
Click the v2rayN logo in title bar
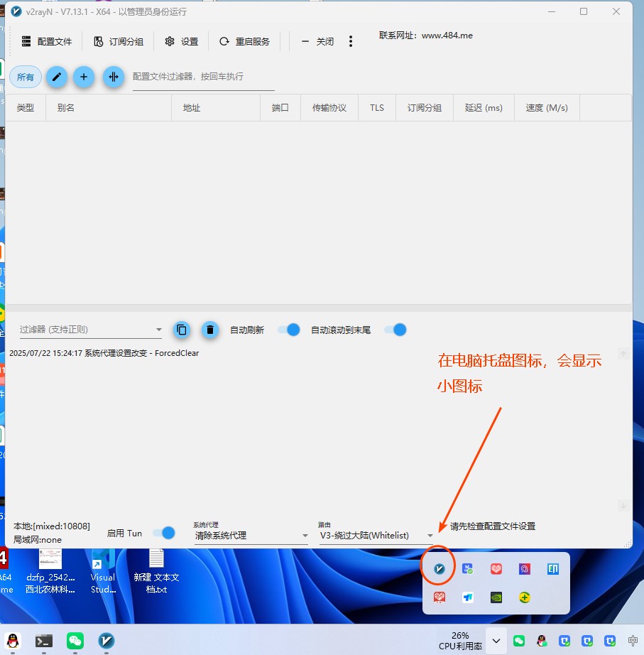coord(16,11)
